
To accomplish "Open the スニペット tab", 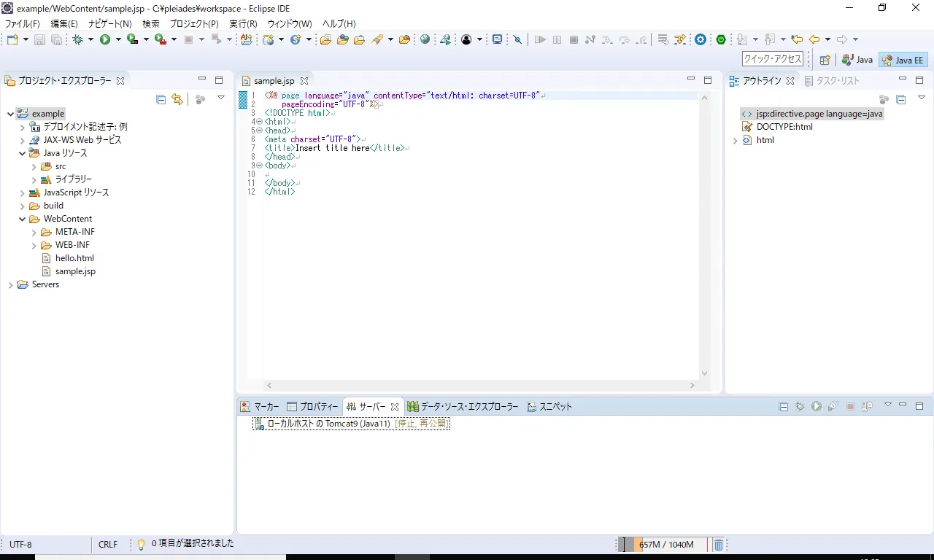I will pyautogui.click(x=549, y=407).
